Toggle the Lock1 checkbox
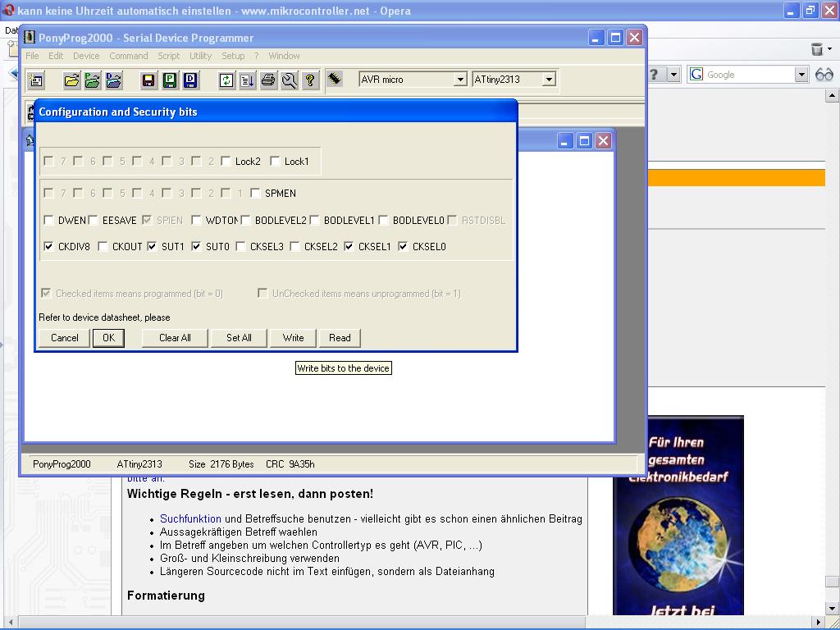This screenshot has width=840, height=630. [275, 161]
